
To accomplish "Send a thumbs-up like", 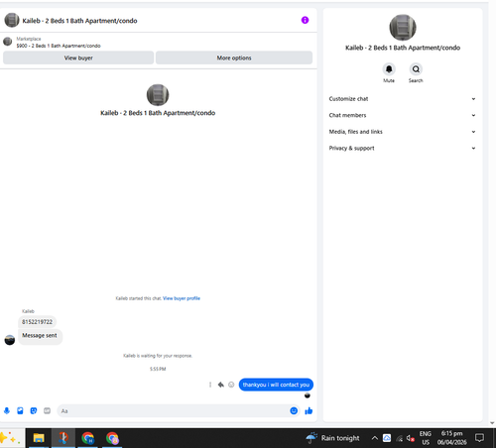I will point(309,410).
